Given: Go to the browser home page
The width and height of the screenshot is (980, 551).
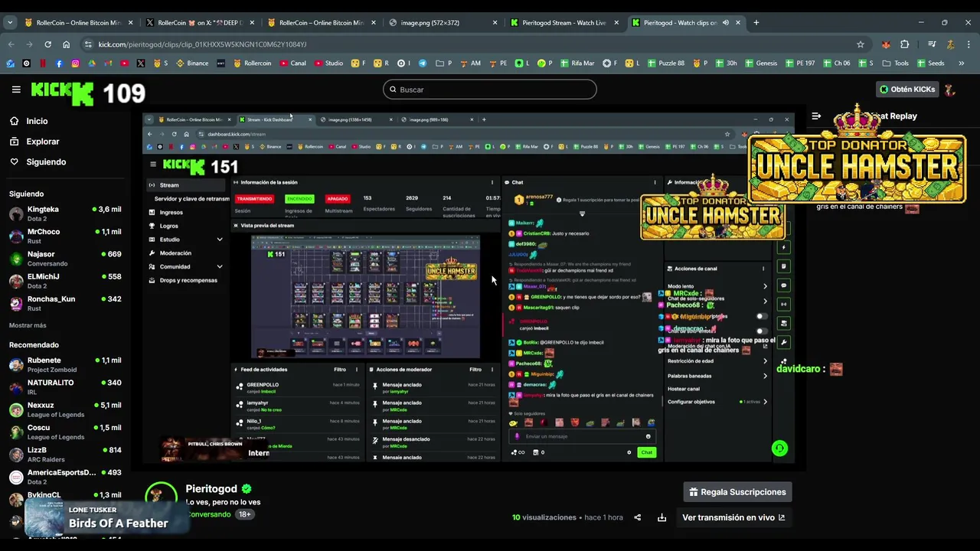Looking at the screenshot, I should (66, 44).
